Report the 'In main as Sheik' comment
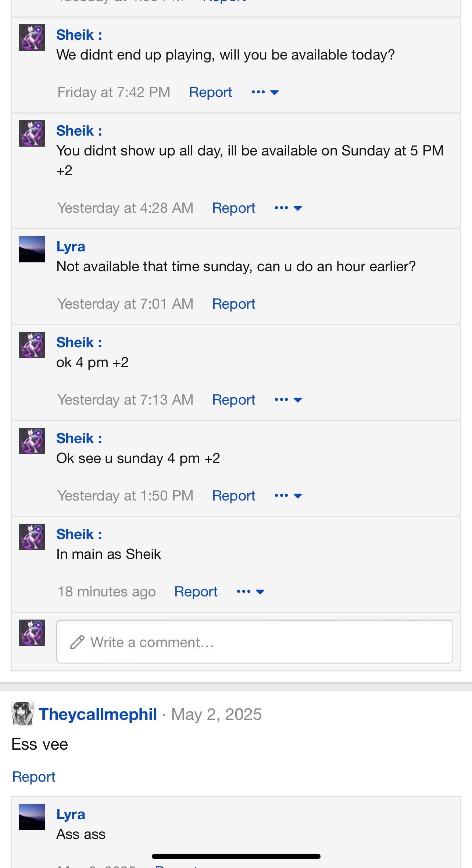 [x=196, y=592]
